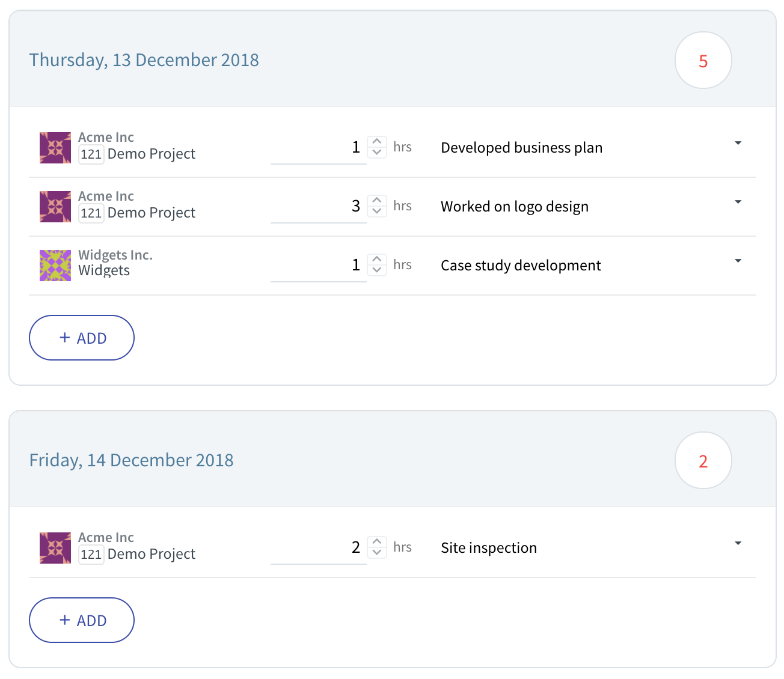Click Acme Inc logo in logo design row
Image resolution: width=784 pixels, height=679 pixels.
(x=55, y=207)
